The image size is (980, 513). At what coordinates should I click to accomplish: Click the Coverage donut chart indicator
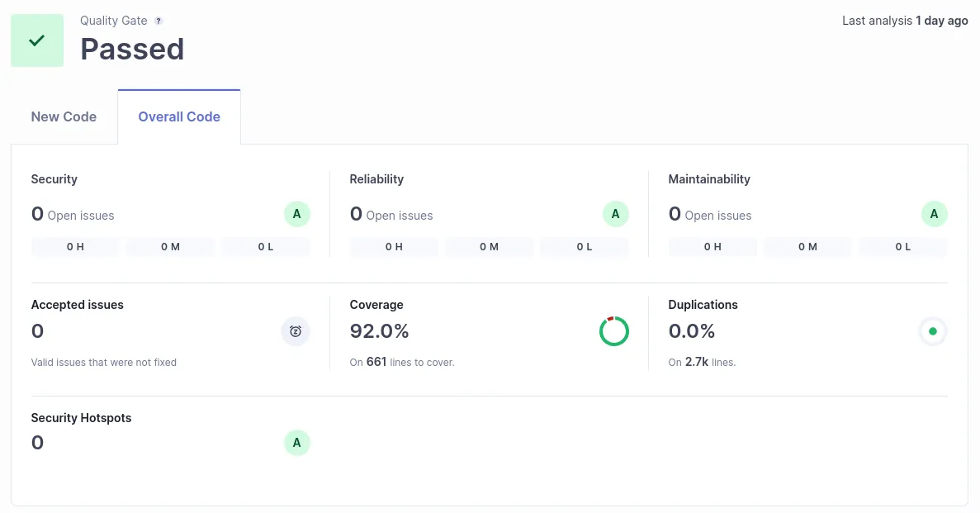613,331
